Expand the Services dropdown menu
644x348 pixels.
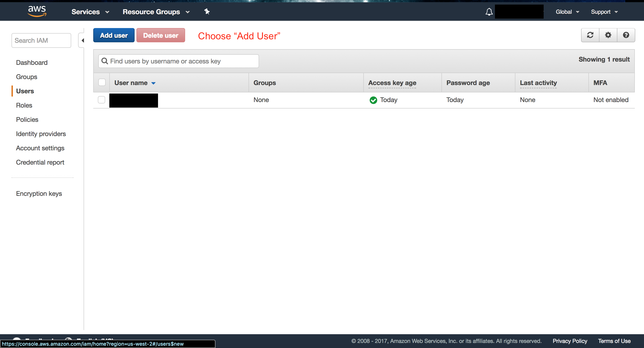90,12
